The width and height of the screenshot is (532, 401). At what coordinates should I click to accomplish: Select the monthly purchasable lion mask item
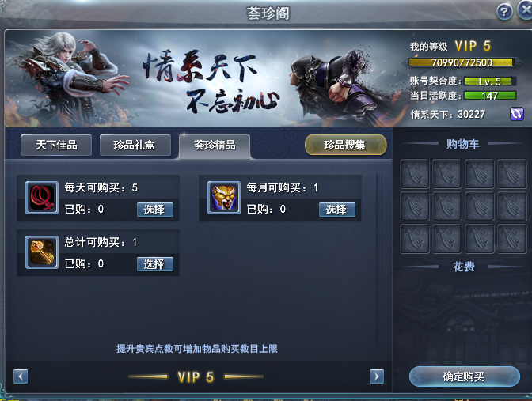[x=337, y=210]
